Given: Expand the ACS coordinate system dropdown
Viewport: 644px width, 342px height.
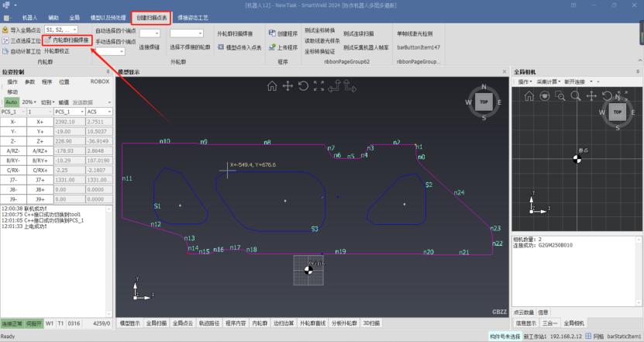Looking at the screenshot, I should coord(98,112).
